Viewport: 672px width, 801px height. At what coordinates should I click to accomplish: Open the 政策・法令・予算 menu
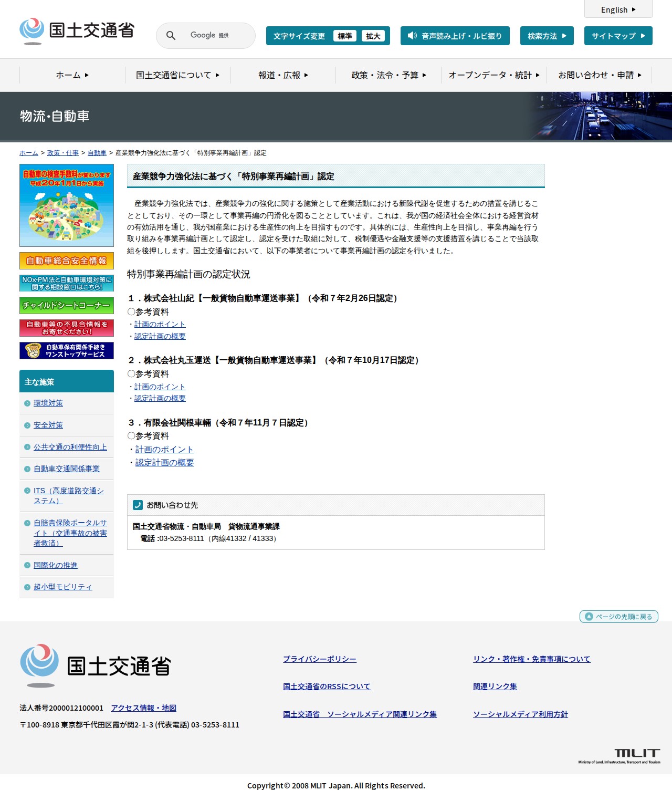point(388,75)
